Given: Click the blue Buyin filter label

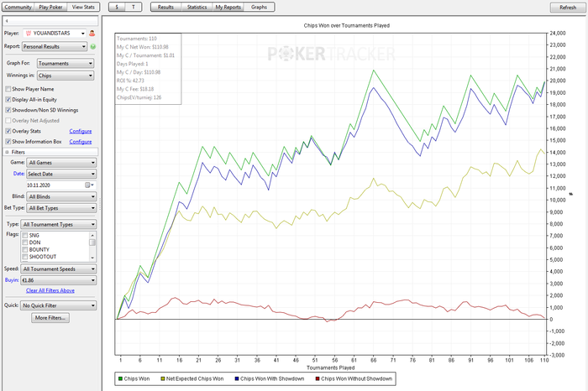Looking at the screenshot, I should (x=12, y=280).
